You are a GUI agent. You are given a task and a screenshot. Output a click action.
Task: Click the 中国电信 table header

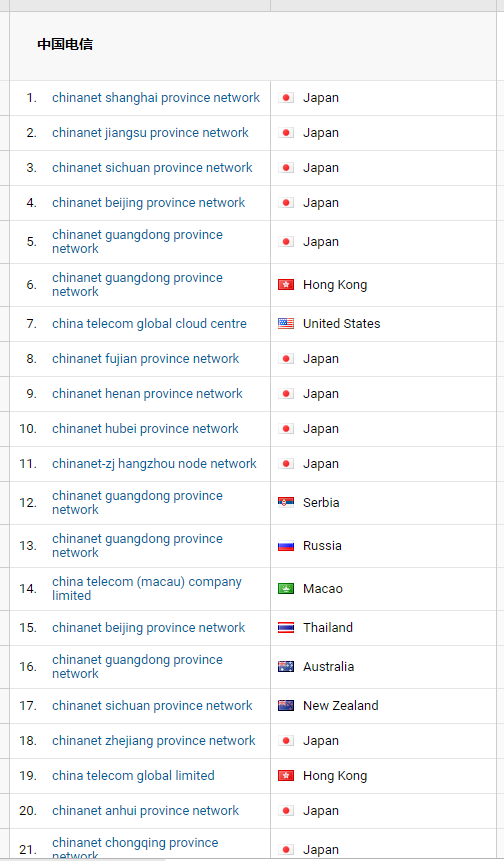click(65, 44)
